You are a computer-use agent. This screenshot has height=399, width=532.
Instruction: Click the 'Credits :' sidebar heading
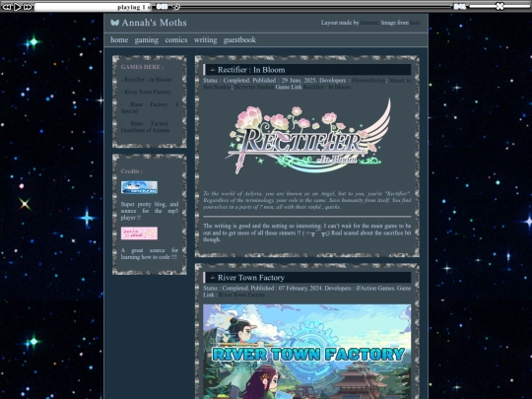pyautogui.click(x=132, y=171)
